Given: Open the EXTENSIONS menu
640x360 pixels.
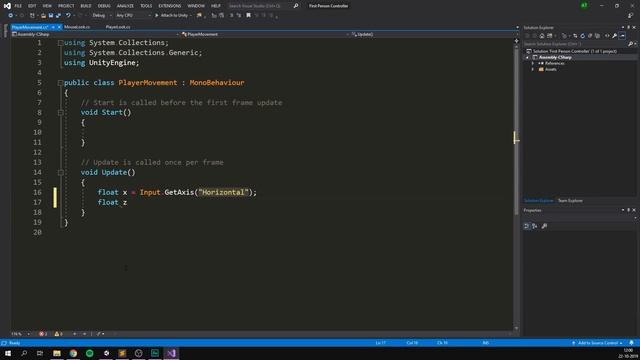Looking at the screenshot, I should pos(169,6).
